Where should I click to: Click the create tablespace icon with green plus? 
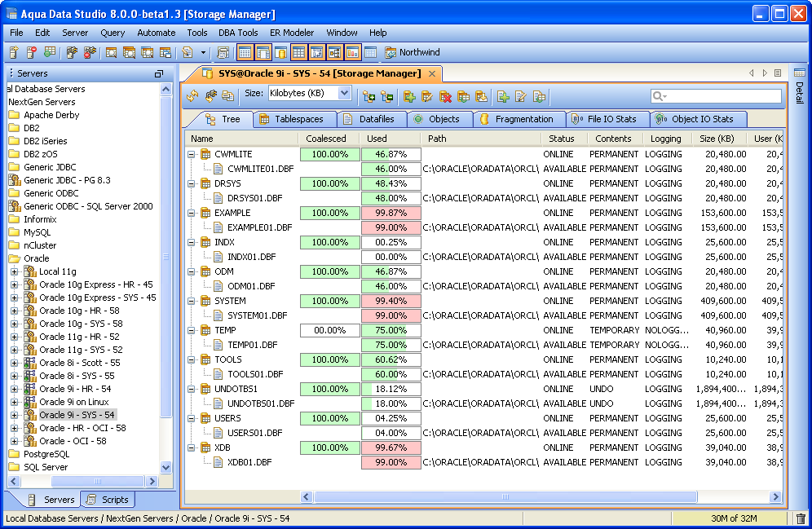(x=409, y=96)
